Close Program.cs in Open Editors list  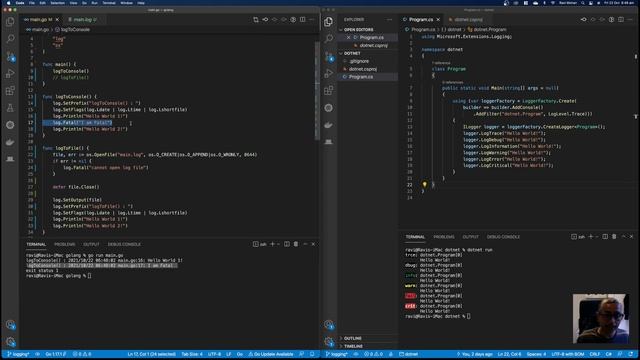(348, 37)
